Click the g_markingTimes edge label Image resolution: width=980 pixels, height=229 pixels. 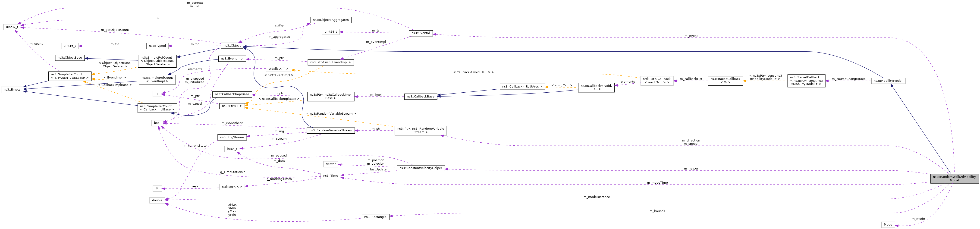[x=279, y=179]
